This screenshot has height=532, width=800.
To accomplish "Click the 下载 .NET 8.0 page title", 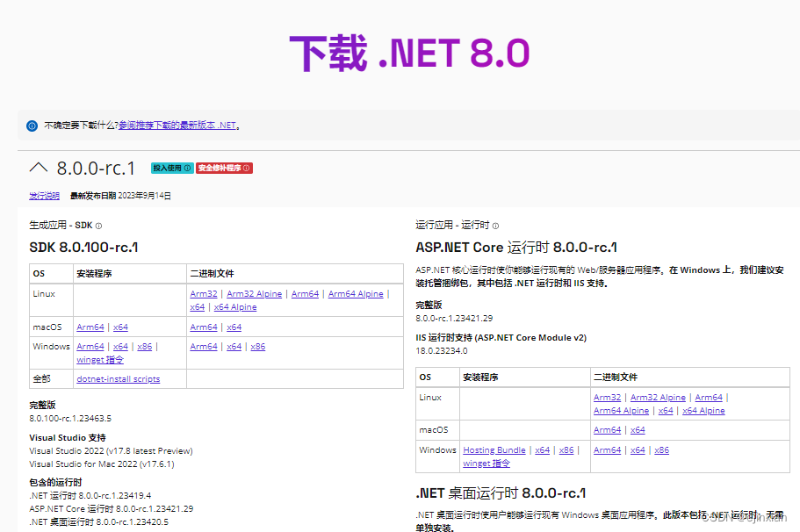I will click(410, 53).
